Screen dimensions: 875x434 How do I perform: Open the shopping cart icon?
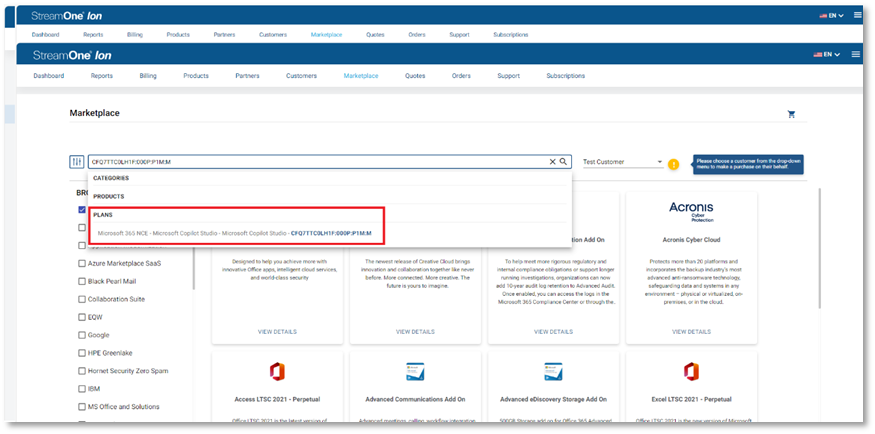pos(791,114)
